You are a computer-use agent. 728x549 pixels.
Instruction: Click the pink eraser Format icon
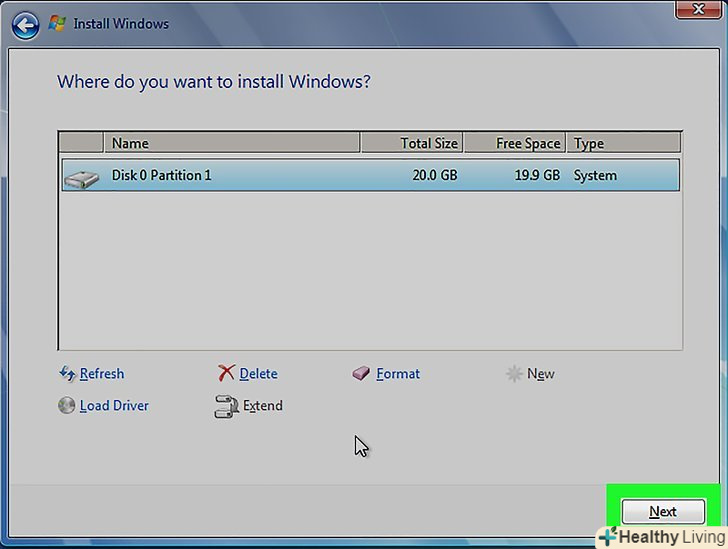click(361, 373)
